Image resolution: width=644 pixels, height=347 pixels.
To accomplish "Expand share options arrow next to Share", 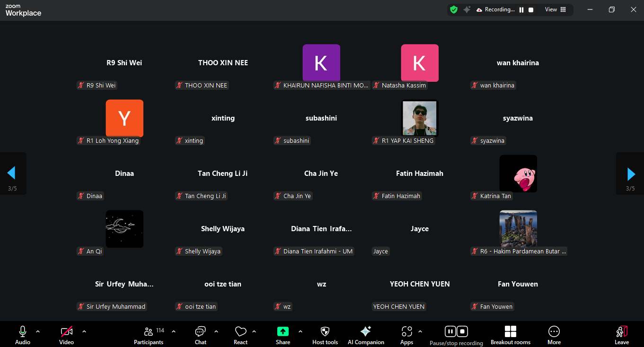I will (x=300, y=331).
